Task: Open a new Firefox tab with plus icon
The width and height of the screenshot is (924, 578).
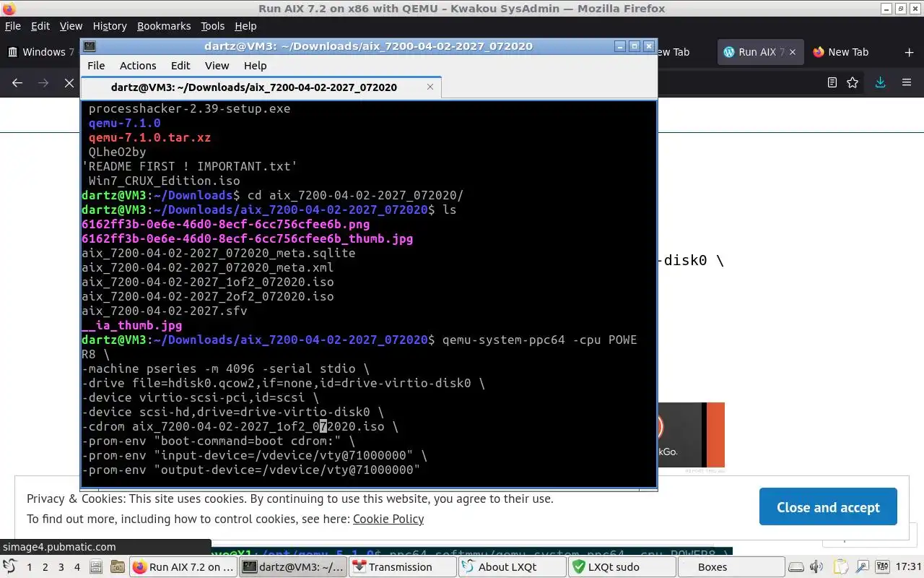Action: coord(909,52)
